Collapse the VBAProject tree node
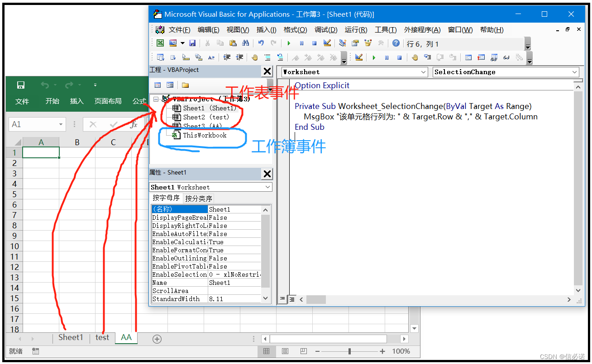The width and height of the screenshot is (592, 364). point(156,99)
